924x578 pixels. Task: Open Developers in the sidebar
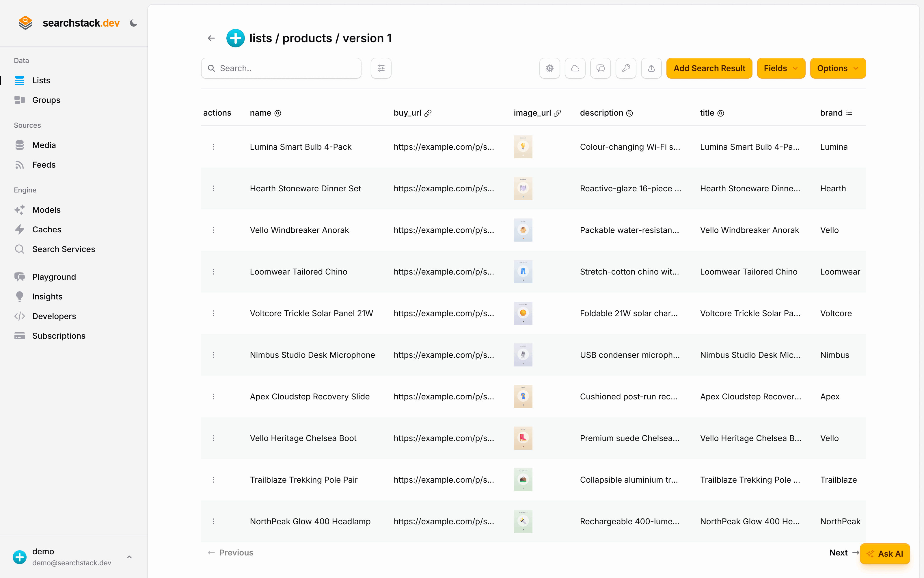coord(54,316)
